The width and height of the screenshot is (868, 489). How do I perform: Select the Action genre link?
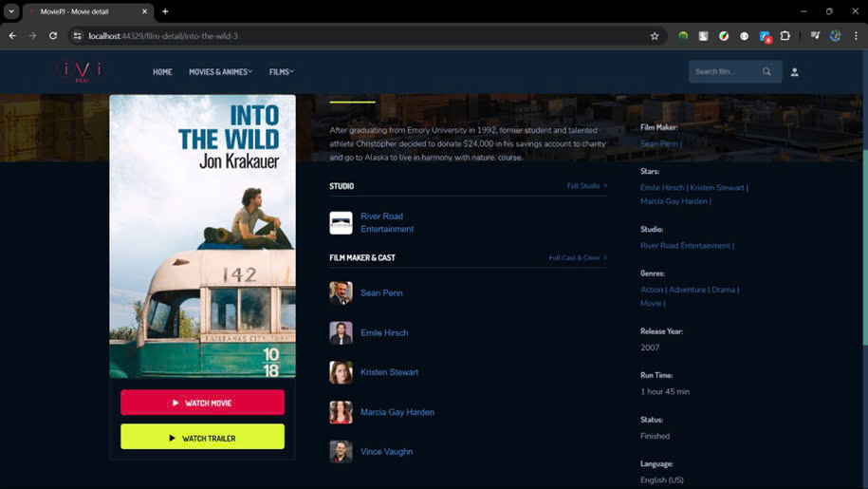652,290
